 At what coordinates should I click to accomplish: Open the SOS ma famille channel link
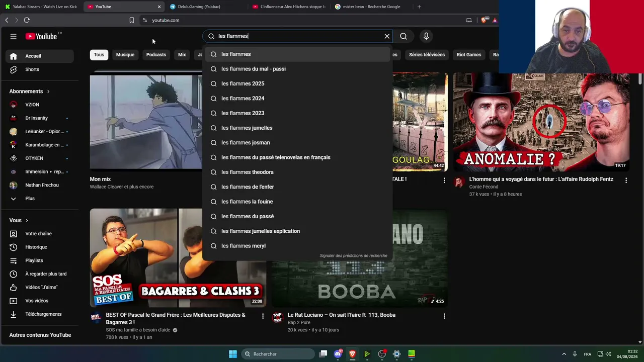(138, 330)
